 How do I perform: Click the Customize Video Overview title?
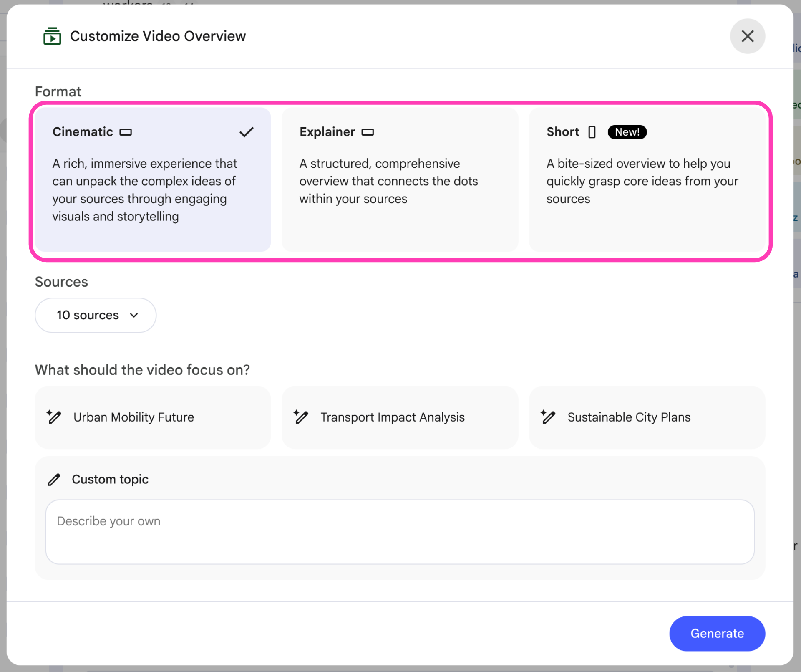(158, 36)
